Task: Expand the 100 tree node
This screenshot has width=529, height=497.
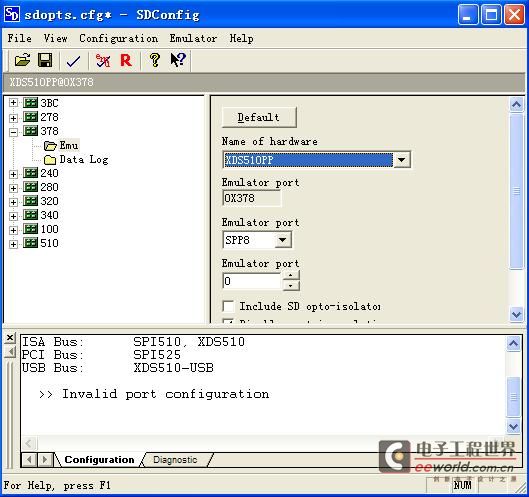Action: (x=13, y=230)
